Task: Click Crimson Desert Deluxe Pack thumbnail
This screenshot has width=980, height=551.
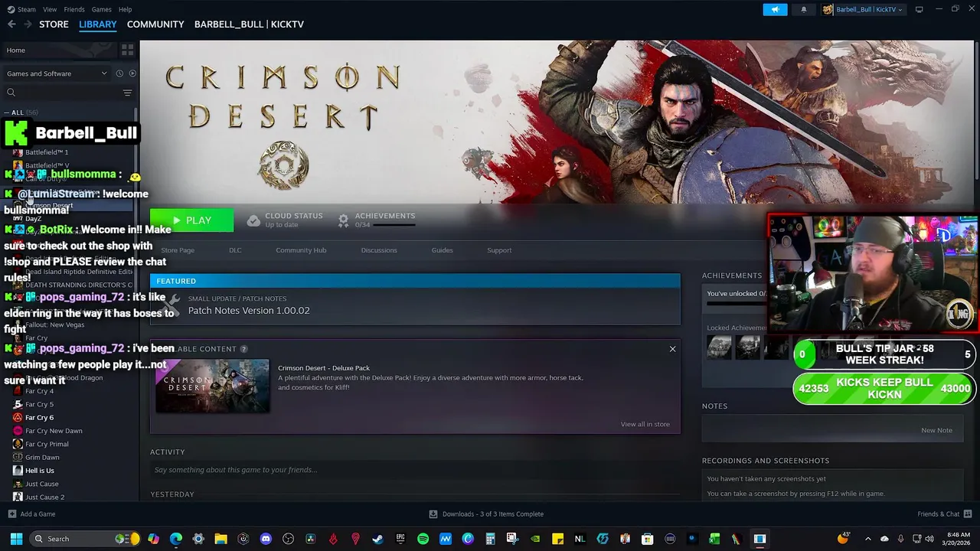Action: point(213,386)
